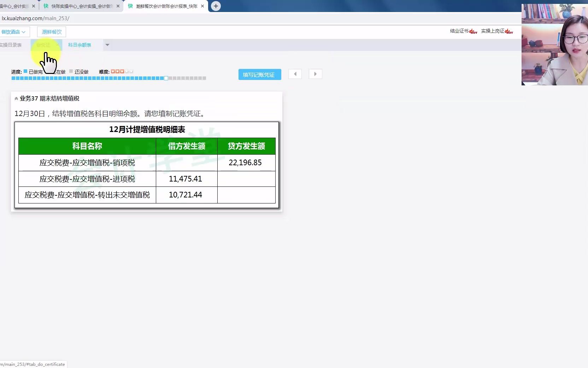Click the difficulty star rating
The height and width of the screenshot is (368, 588).
(x=122, y=71)
